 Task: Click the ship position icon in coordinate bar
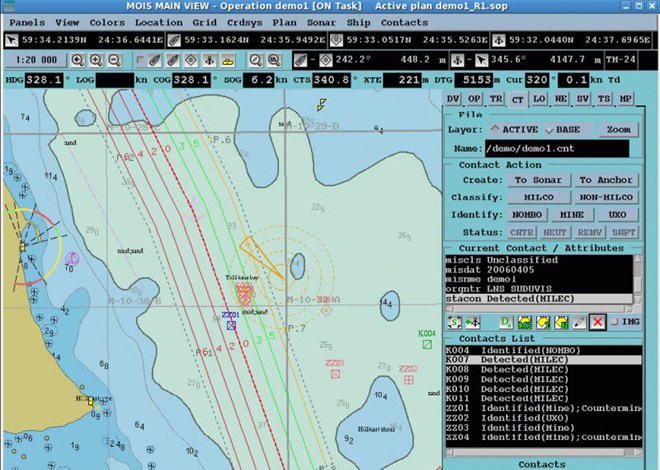click(174, 40)
